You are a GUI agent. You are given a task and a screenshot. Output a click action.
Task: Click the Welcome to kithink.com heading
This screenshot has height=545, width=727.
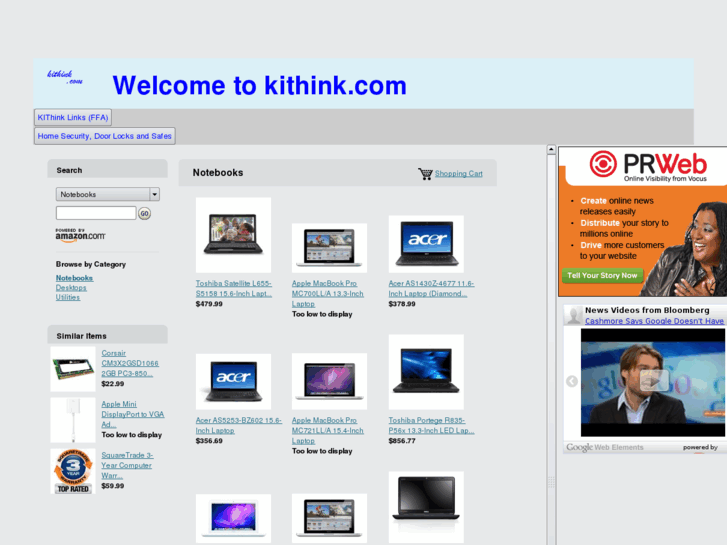tap(260, 85)
